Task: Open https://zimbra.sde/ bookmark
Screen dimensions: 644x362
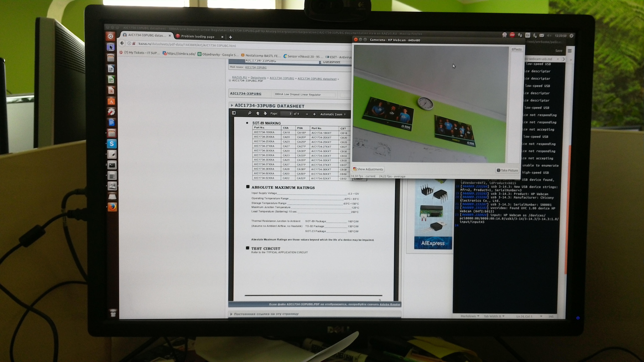Action: click(x=179, y=54)
